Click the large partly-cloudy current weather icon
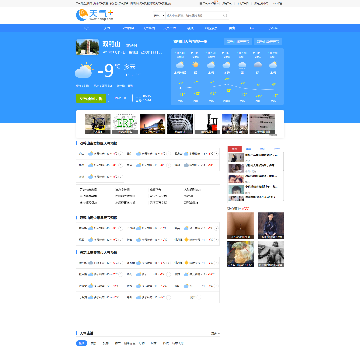 pos(83,71)
